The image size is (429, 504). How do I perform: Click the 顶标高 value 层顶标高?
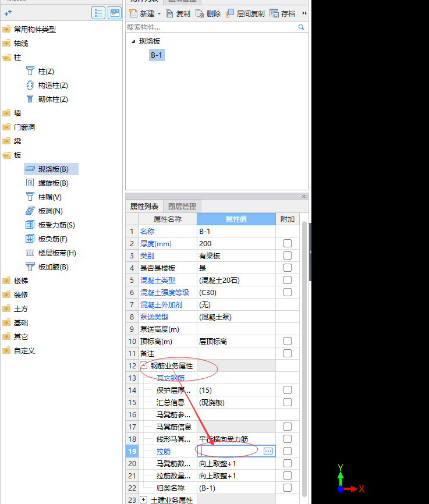tap(236, 342)
